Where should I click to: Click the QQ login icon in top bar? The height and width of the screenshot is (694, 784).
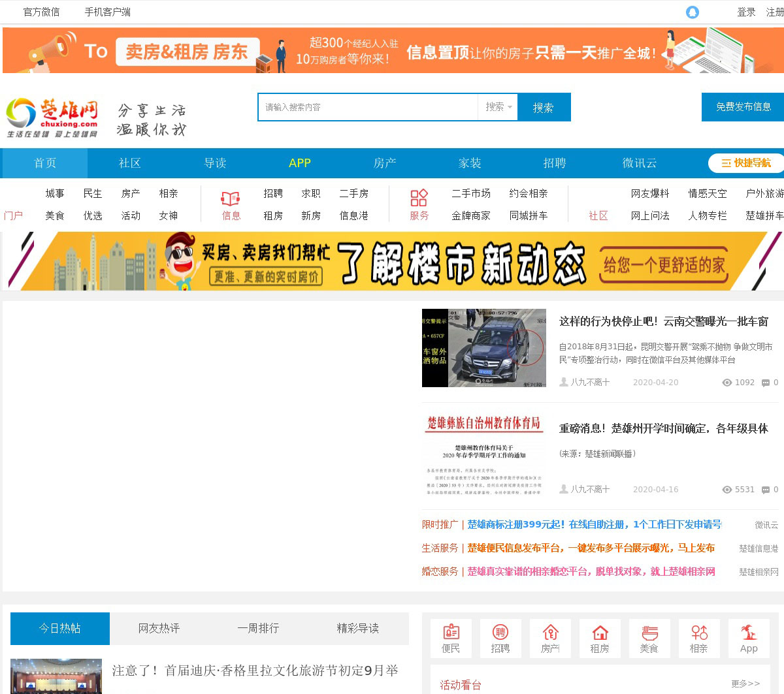(x=693, y=12)
